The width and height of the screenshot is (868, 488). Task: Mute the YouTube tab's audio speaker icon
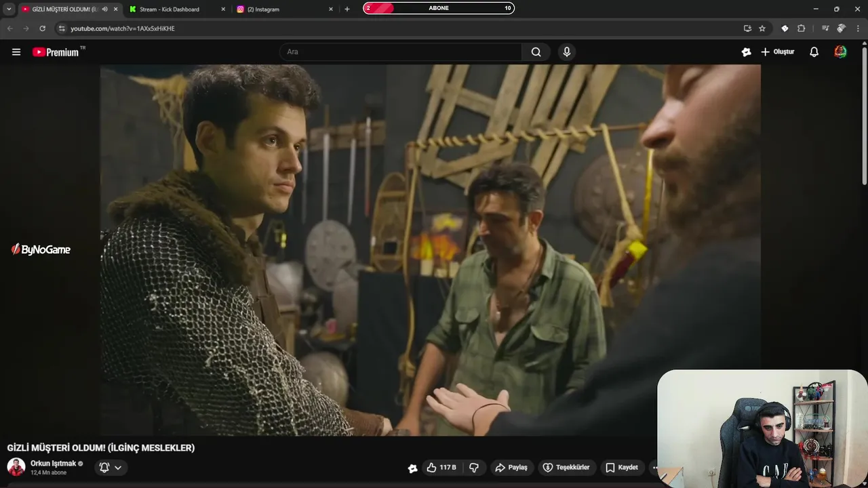tap(104, 9)
